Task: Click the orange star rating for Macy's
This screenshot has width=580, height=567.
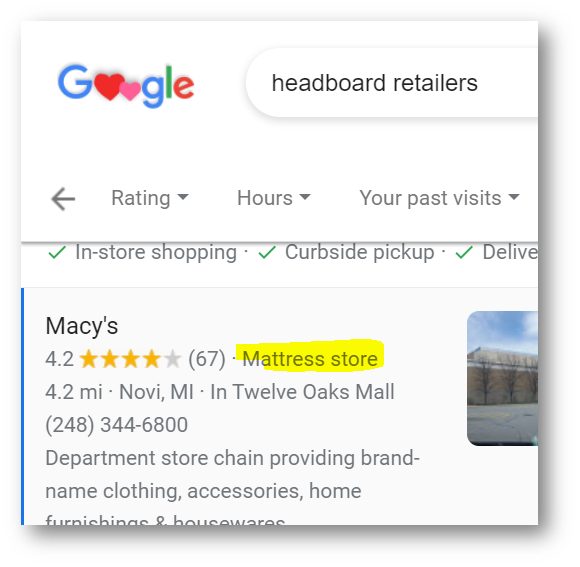Action: (x=131, y=359)
